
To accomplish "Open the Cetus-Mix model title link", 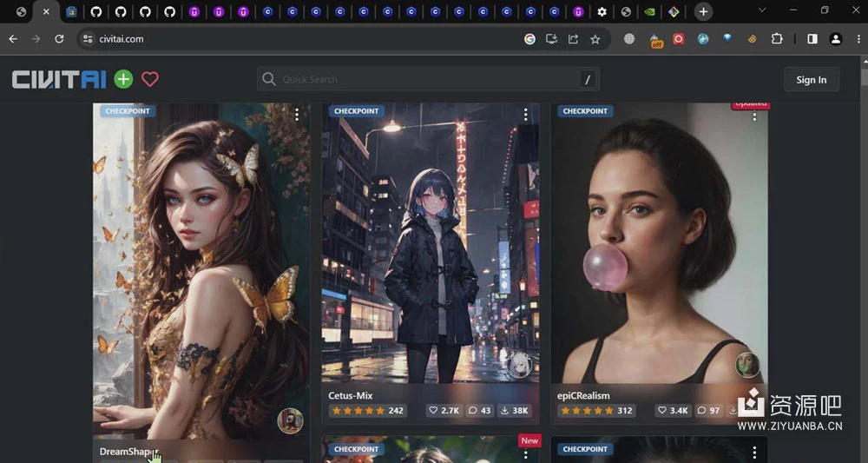I will coord(351,395).
